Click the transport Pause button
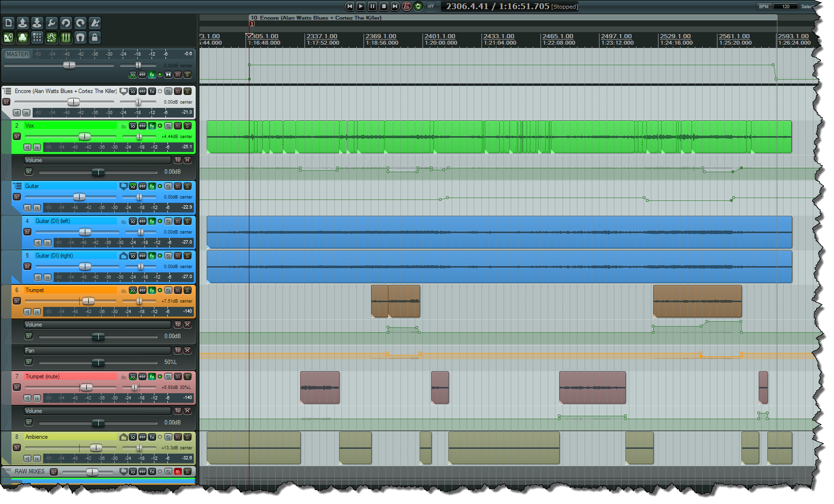The height and width of the screenshot is (504, 834). point(372,6)
